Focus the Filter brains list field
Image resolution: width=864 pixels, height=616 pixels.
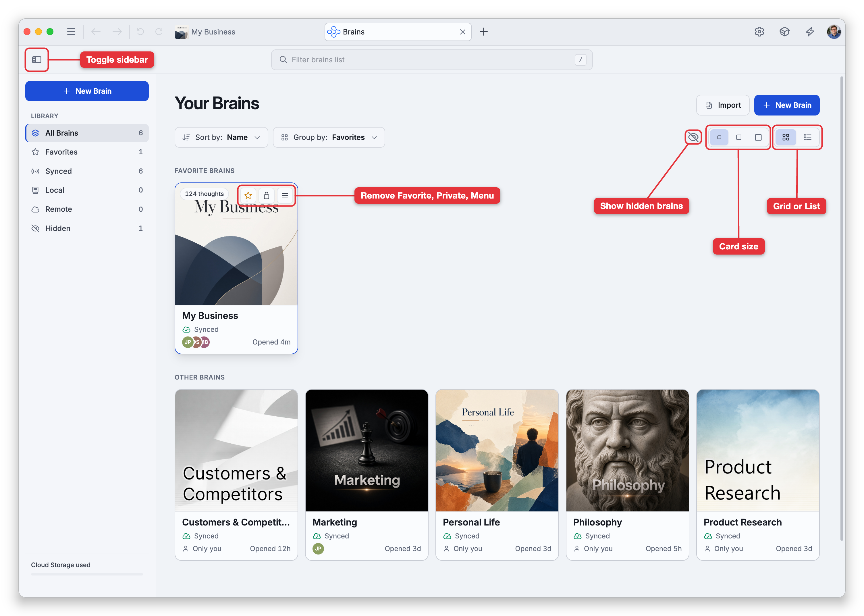click(431, 59)
